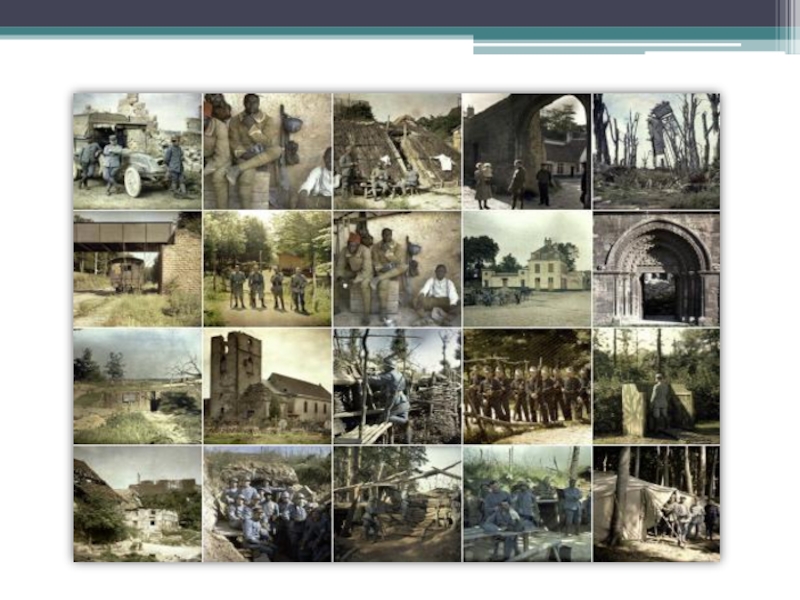800x600 pixels.
Task: Click the photo of soldiers seated at outdoor tables
Action: click(x=526, y=503)
